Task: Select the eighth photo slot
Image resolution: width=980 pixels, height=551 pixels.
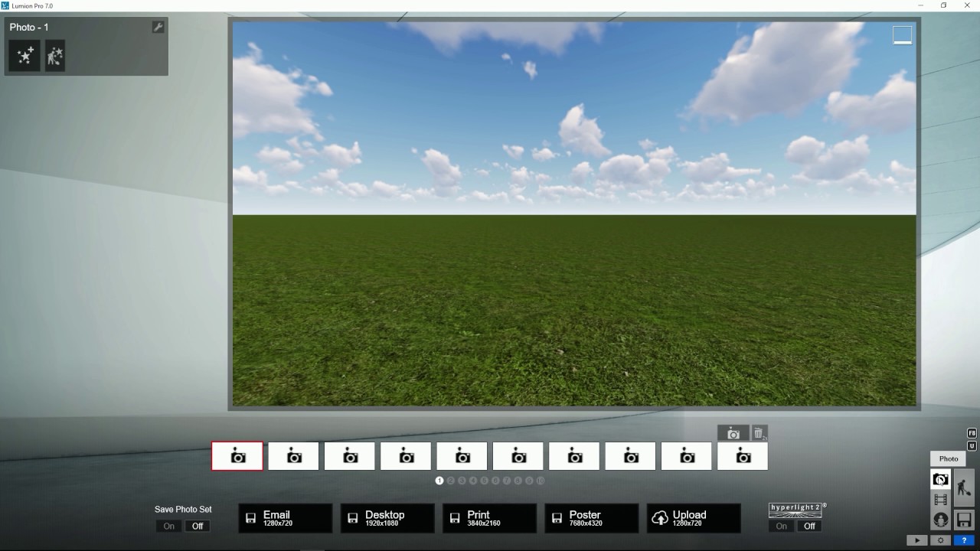Action: coord(630,456)
